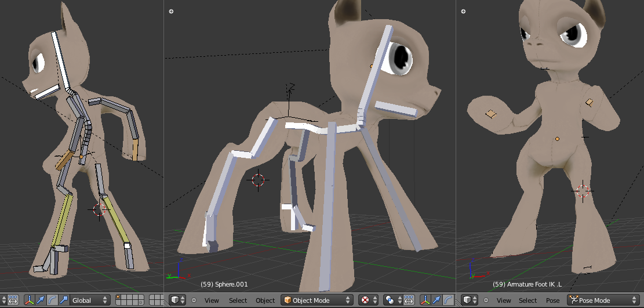Toggle manipulate center points in left viewport
Image resolution: width=644 pixels, height=308 pixels.
coord(13,300)
